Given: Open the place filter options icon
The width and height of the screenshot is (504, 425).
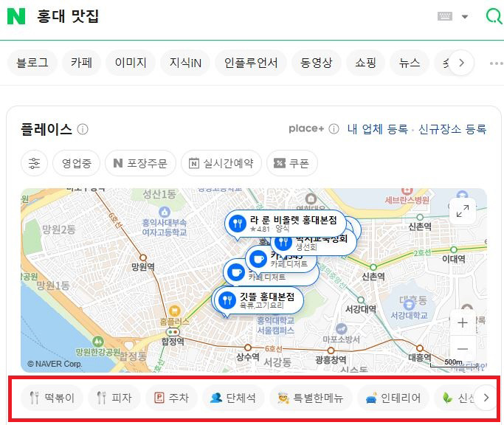Looking at the screenshot, I should [35, 163].
